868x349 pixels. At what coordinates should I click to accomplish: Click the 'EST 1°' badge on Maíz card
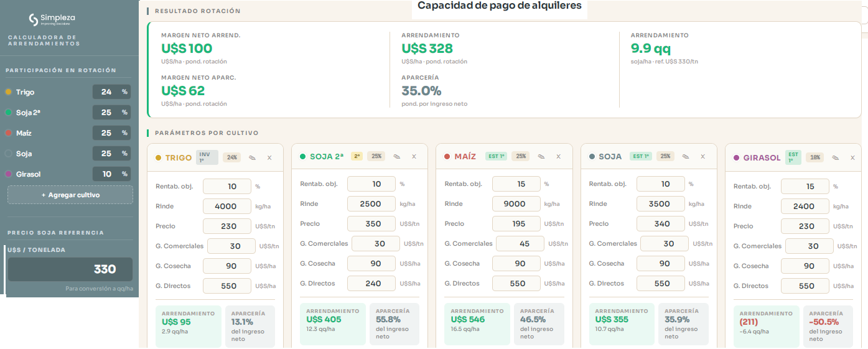pos(497,157)
